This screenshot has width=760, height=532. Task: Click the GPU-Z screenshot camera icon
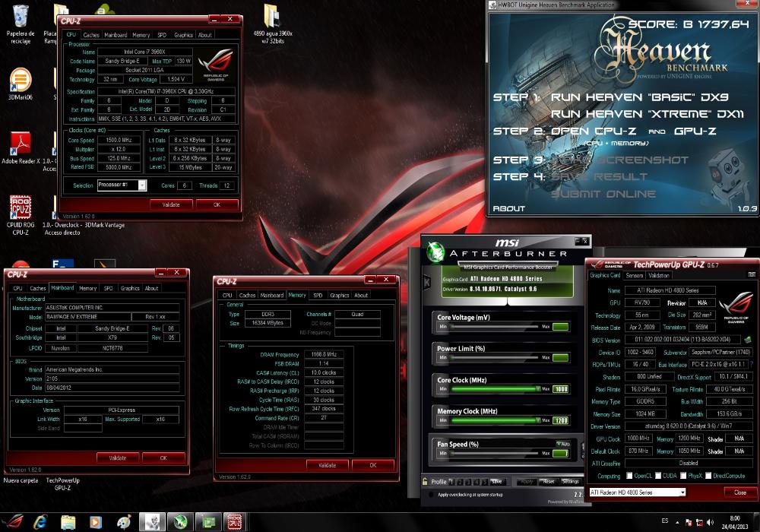(752, 274)
